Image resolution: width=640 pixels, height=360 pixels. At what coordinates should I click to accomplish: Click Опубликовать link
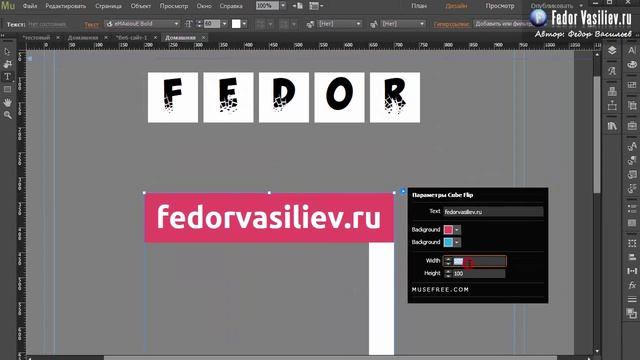tap(551, 6)
